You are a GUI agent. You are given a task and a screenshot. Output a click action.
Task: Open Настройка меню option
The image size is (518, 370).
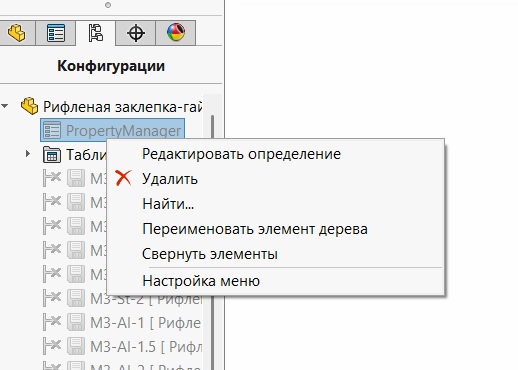click(x=201, y=281)
